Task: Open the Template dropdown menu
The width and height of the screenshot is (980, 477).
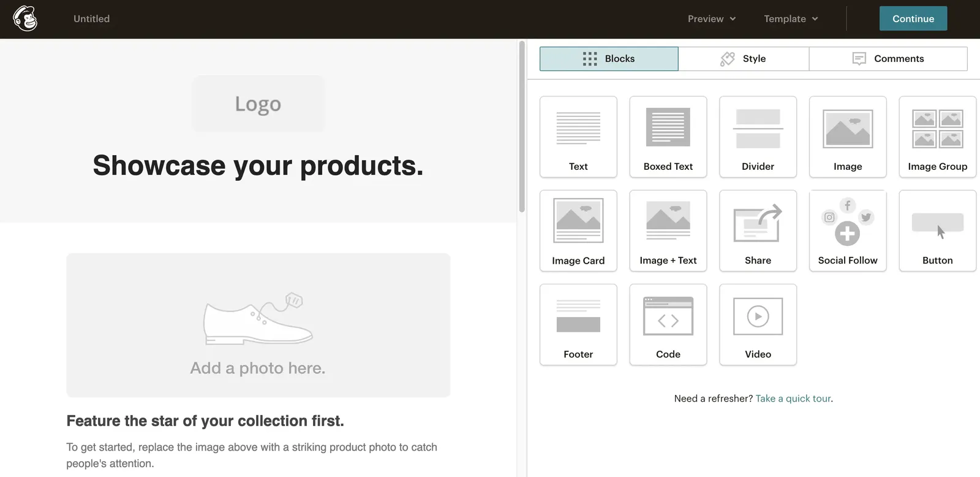Action: click(x=791, y=19)
